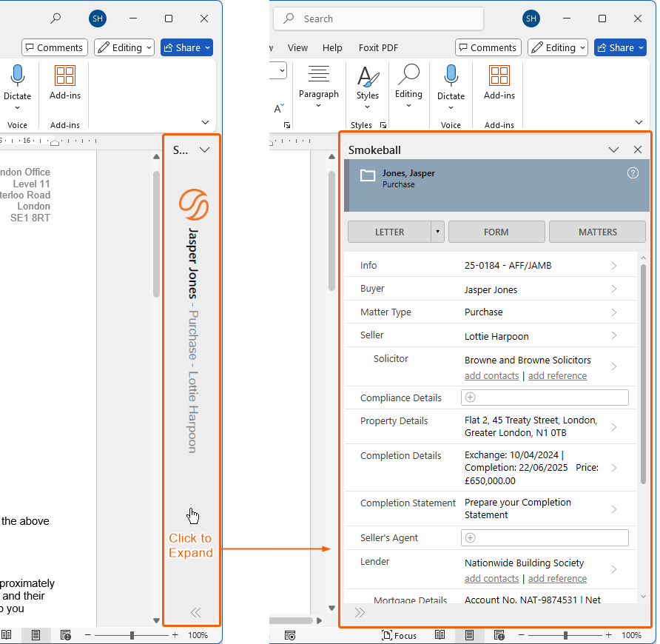660x644 pixels.
Task: Select Web Layout view in left status bar
Action: point(66,634)
